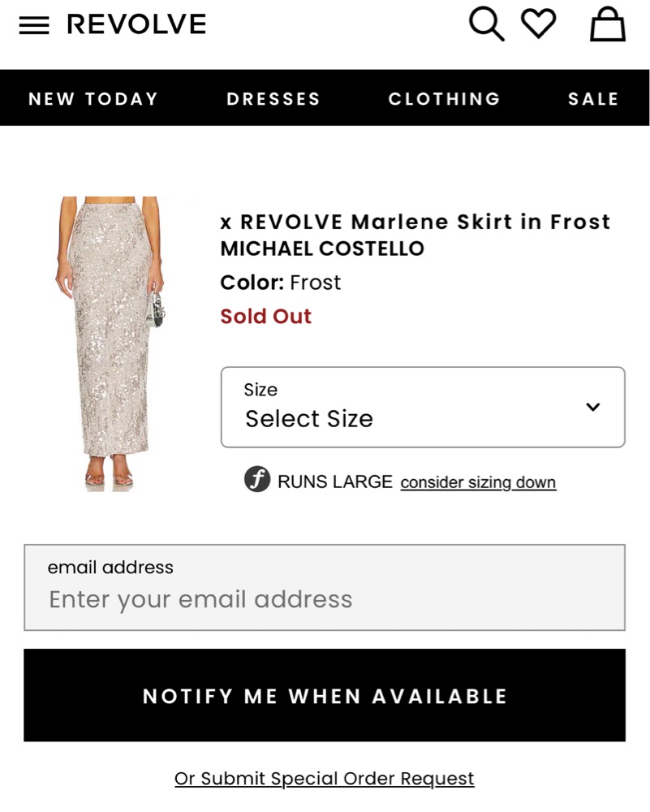Open the wishlist heart icon
The width and height of the screenshot is (650, 812).
coord(538,24)
